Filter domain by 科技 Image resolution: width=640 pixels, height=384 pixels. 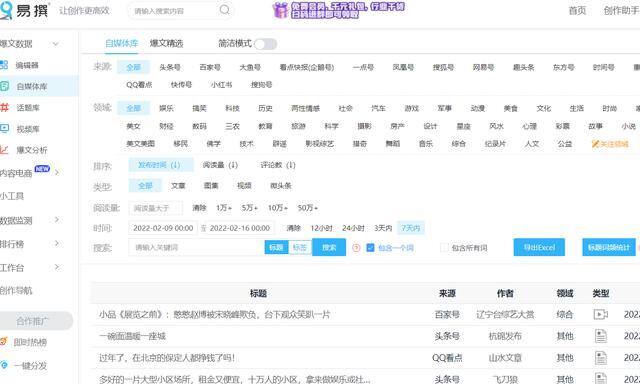pos(232,109)
